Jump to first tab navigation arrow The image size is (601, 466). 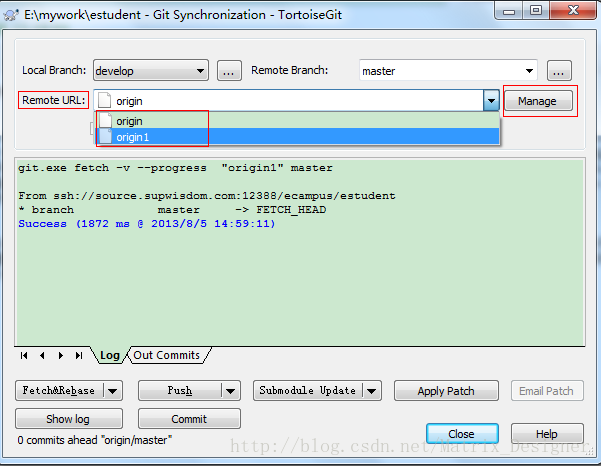click(x=24, y=356)
